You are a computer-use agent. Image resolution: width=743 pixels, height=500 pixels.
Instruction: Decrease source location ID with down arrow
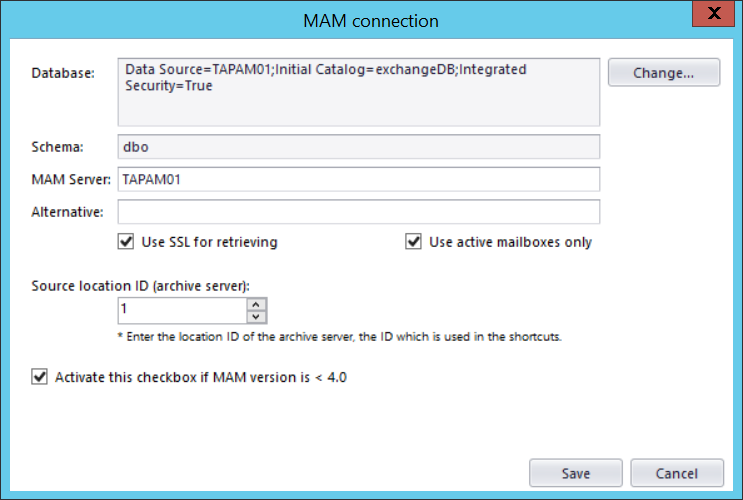point(256,317)
